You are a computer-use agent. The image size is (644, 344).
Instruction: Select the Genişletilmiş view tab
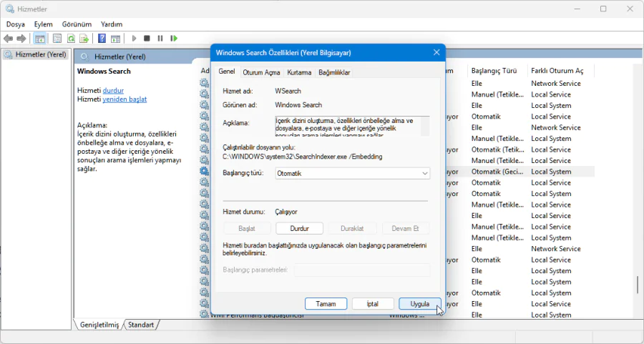99,325
